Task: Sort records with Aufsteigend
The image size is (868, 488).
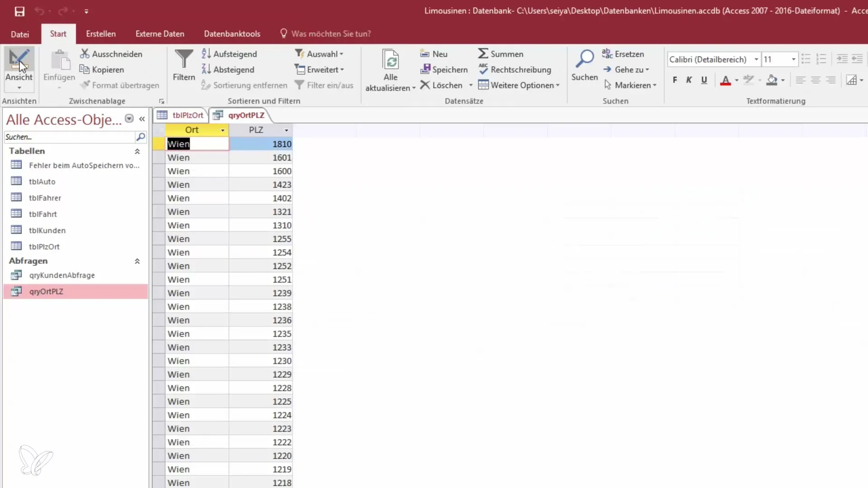Action: (229, 54)
